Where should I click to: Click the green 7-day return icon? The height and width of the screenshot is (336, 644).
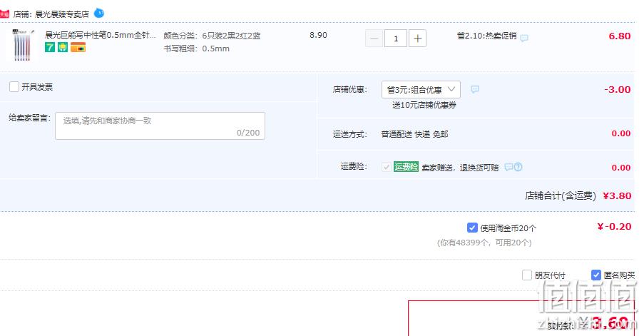pyautogui.click(x=50, y=47)
